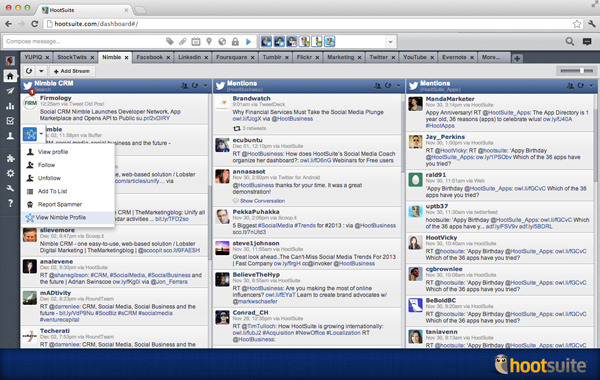Choose Add To List menu entry
The width and height of the screenshot is (600, 380).
coord(68,191)
